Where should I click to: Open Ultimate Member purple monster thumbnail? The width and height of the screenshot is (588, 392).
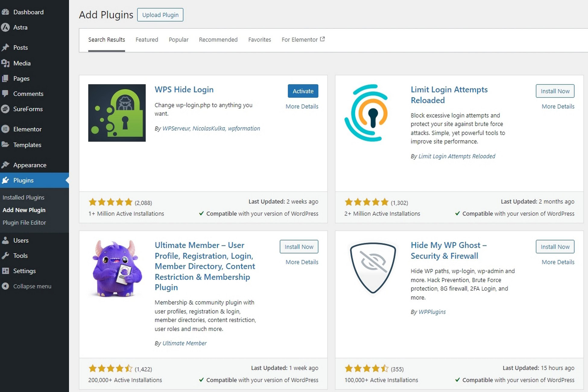[117, 269]
